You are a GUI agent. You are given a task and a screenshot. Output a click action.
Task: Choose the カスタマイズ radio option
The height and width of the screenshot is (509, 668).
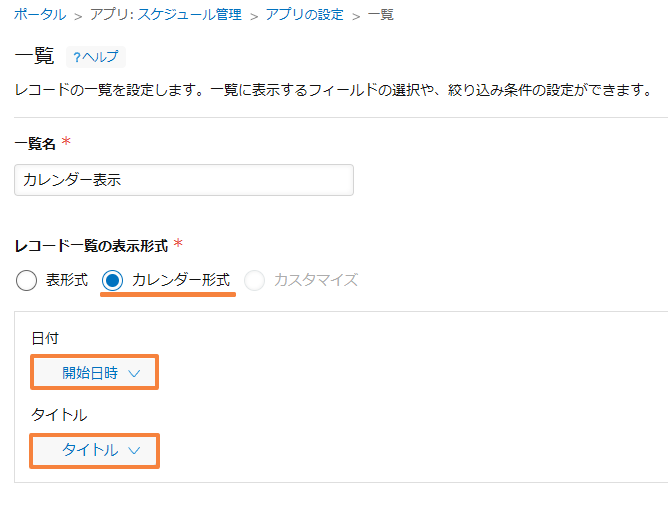click(x=254, y=280)
